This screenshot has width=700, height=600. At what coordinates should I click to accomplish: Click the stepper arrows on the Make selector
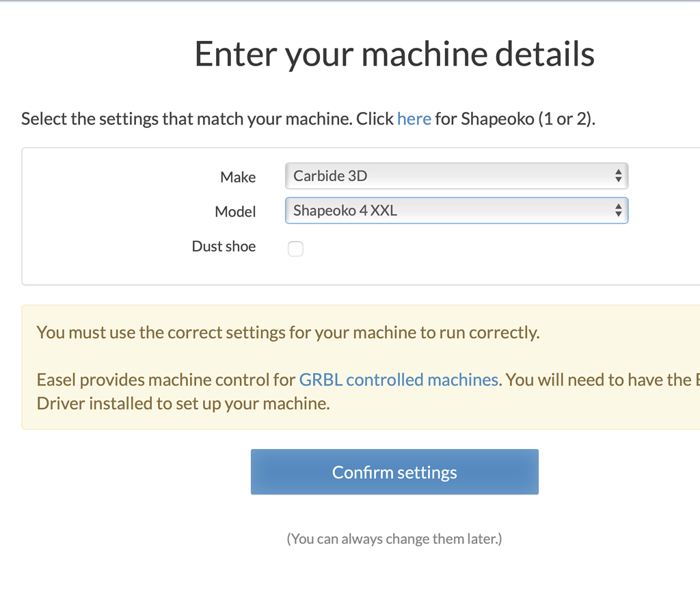point(619,176)
